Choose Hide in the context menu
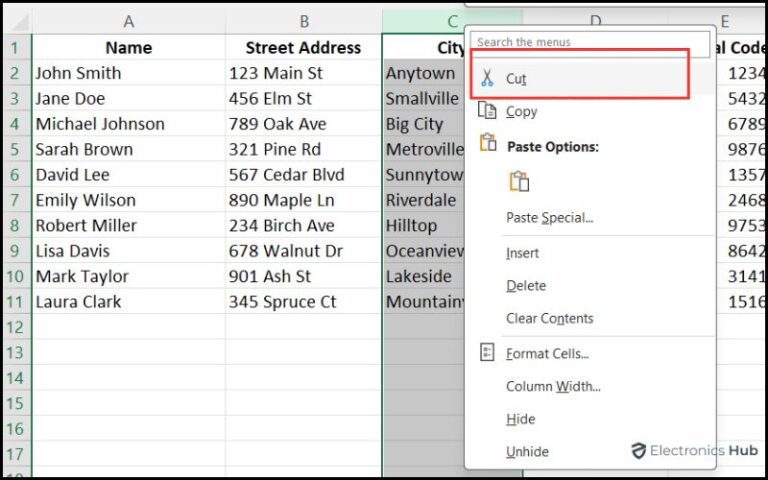 pos(593,419)
